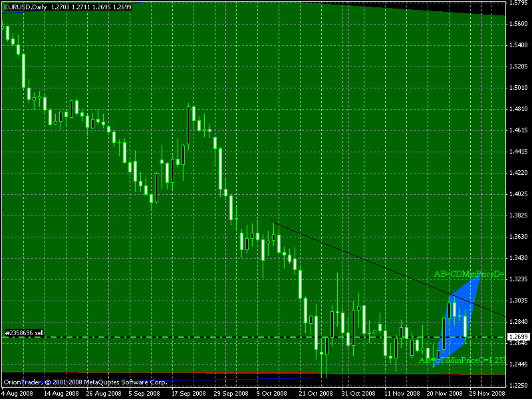Click the 17 Sep 2008 date label
This screenshot has width=532, height=399.
coord(189,394)
